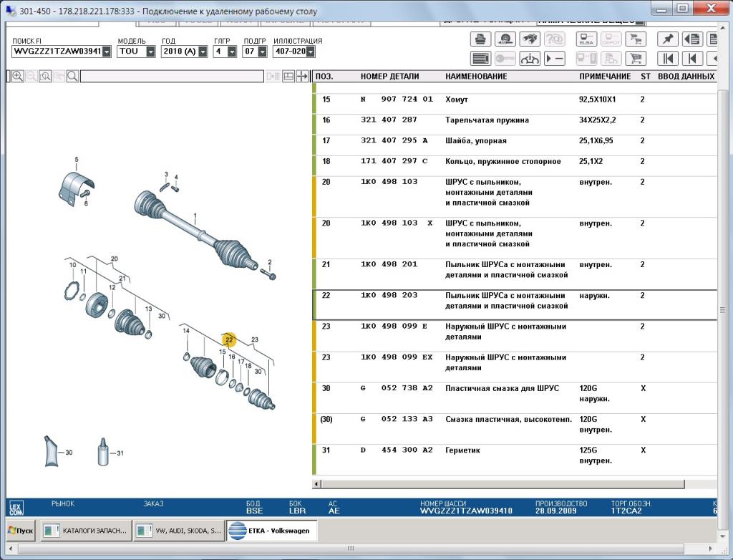Click the illustration search input field
This screenshot has width=733, height=560.
point(172,76)
